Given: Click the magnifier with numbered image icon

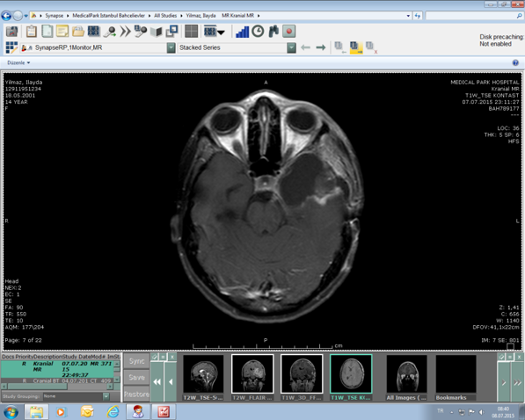Looking at the screenshot, I should 141,31.
